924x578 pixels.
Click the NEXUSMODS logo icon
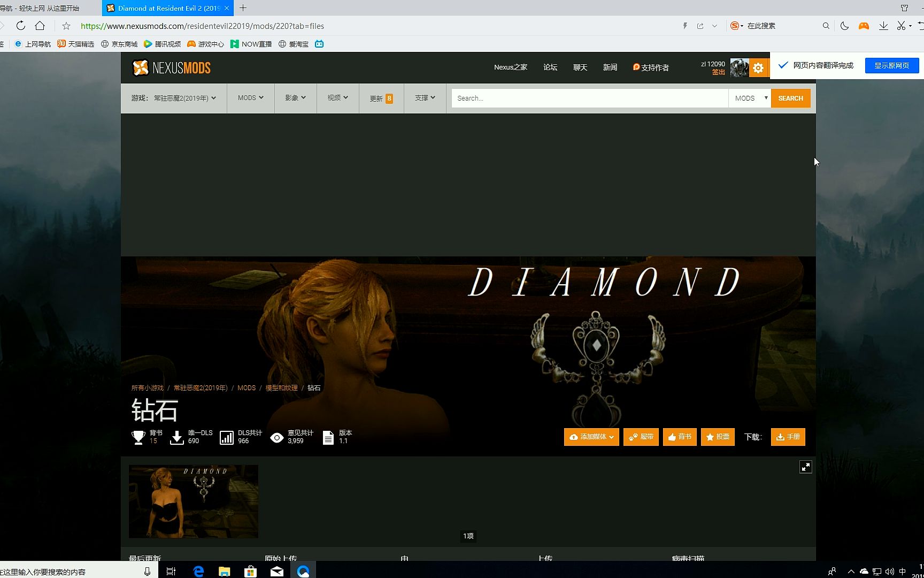(141, 67)
